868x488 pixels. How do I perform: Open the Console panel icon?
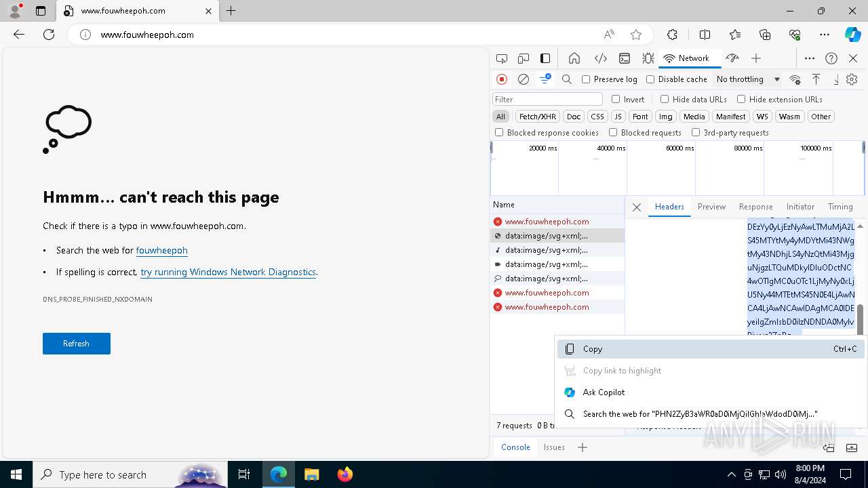click(625, 58)
